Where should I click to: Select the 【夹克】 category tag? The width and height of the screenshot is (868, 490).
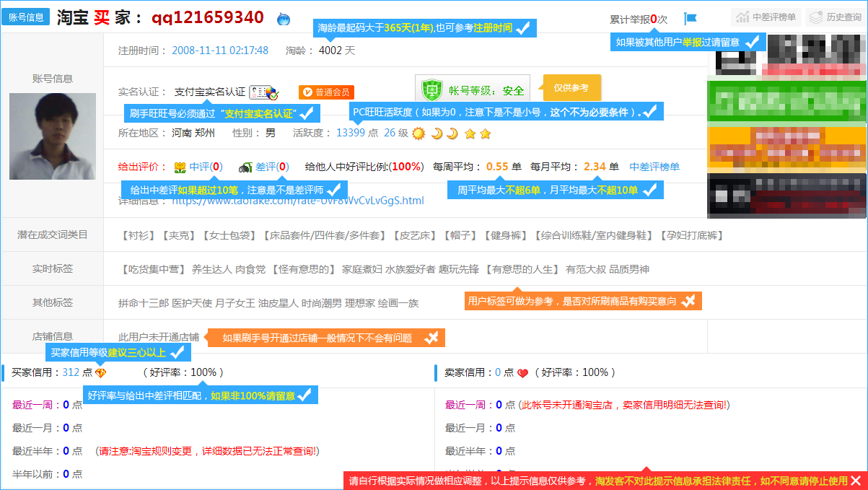(x=178, y=235)
